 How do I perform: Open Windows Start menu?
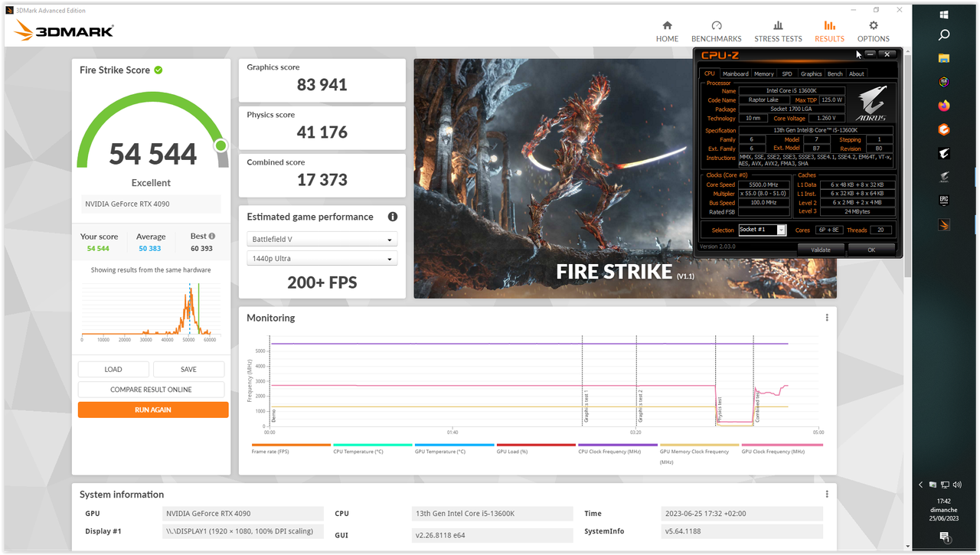(x=944, y=15)
